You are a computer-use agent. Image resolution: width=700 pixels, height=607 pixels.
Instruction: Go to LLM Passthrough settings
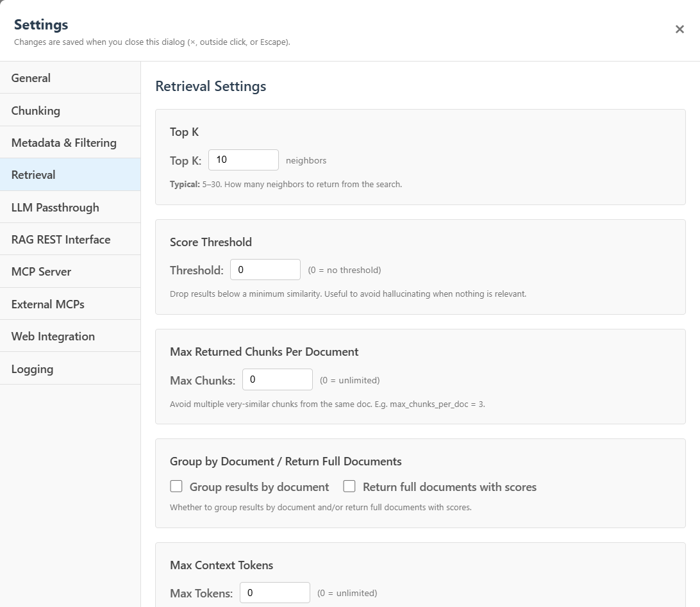(x=70, y=207)
